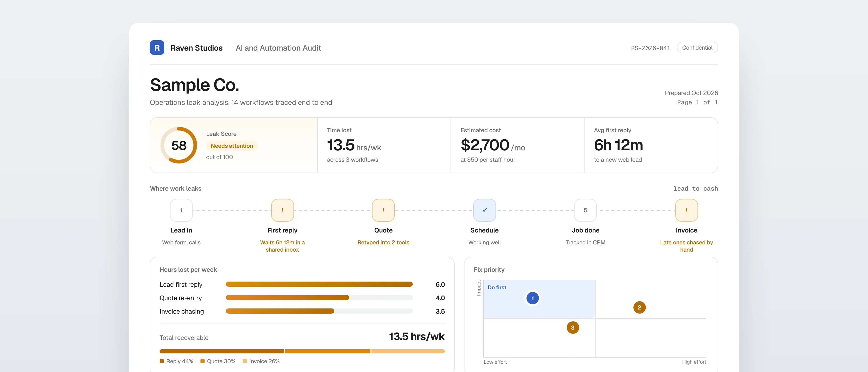868x372 pixels.
Task: Click the Tracked in CRM note
Action: point(585,242)
